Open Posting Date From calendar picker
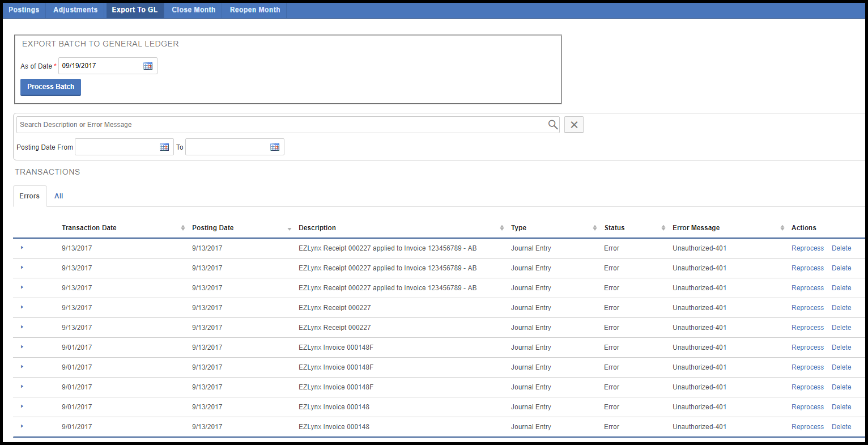868x445 pixels. pos(164,147)
